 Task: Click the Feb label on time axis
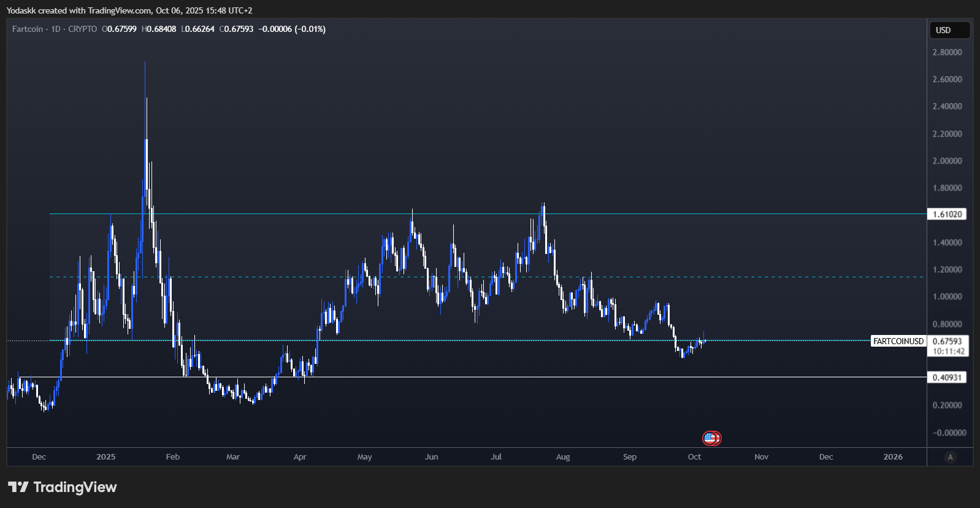pyautogui.click(x=173, y=456)
